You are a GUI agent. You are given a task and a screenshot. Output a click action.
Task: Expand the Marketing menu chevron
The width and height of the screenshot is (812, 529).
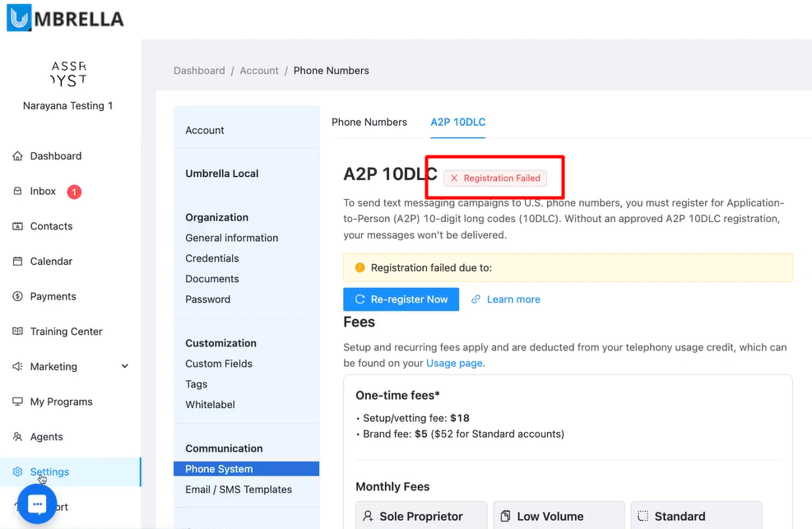point(125,367)
